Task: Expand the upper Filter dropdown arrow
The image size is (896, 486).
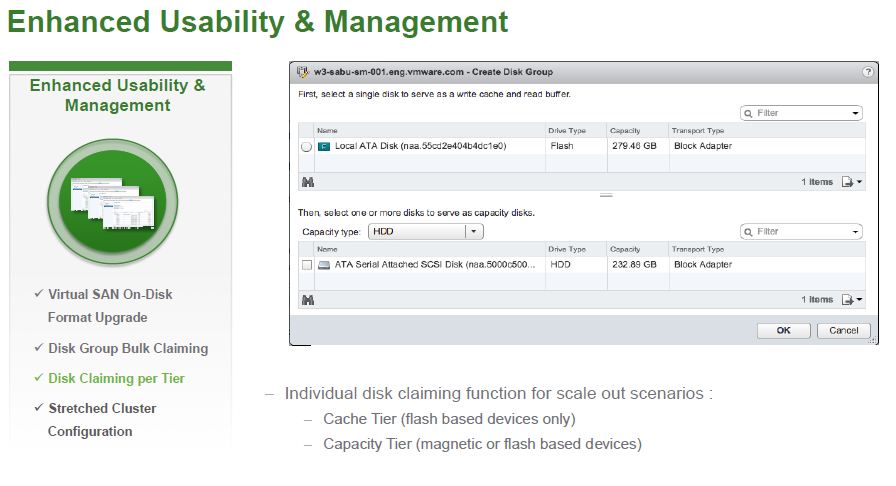Action: [x=855, y=113]
